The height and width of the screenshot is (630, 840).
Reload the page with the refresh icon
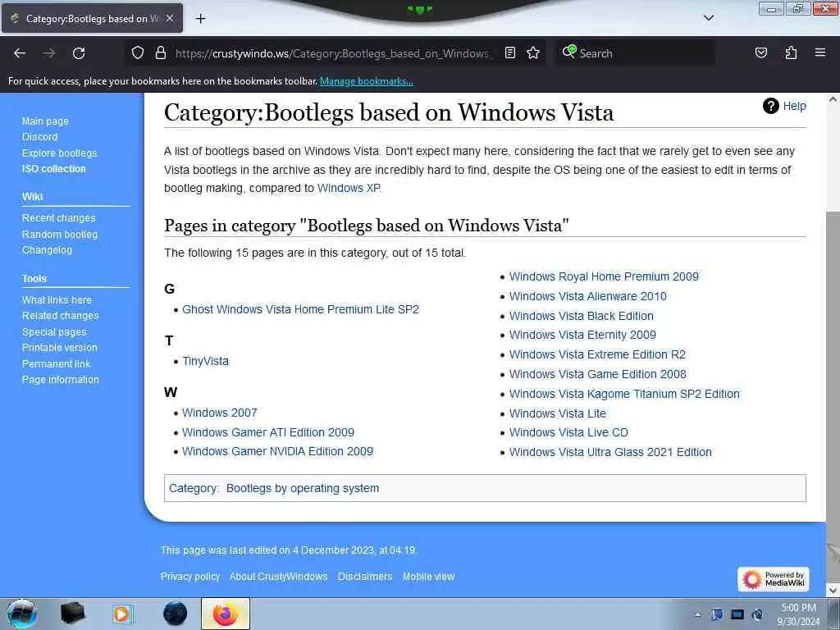pyautogui.click(x=79, y=53)
